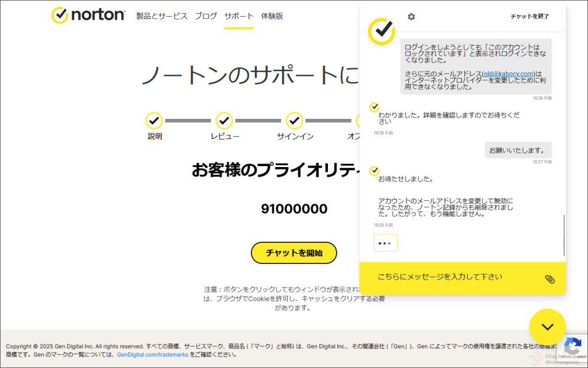This screenshot has height=368, width=588.
Task: Click the レビュー step checkmark icon
Action: [224, 121]
